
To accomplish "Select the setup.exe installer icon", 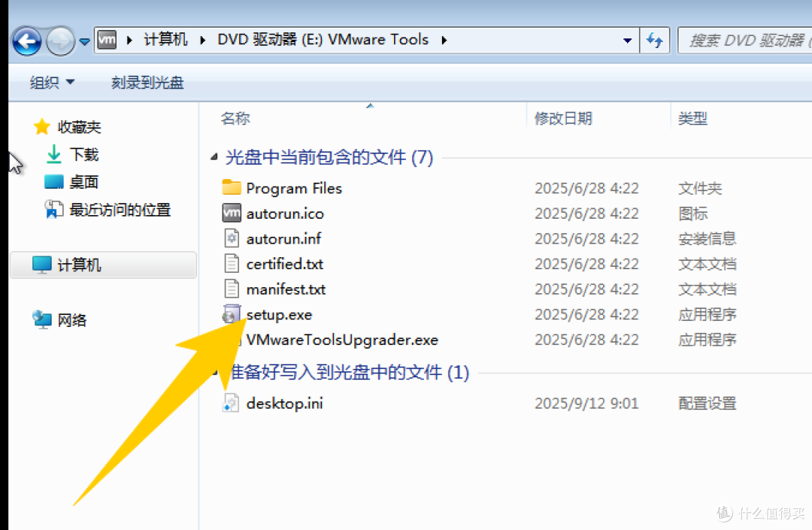I will (x=232, y=314).
